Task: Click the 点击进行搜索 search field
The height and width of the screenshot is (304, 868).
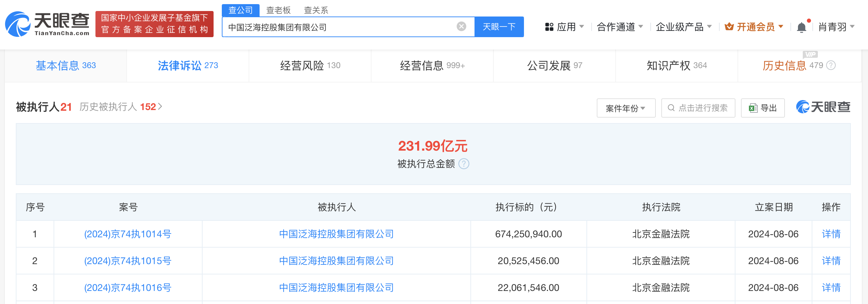Action: coord(698,108)
